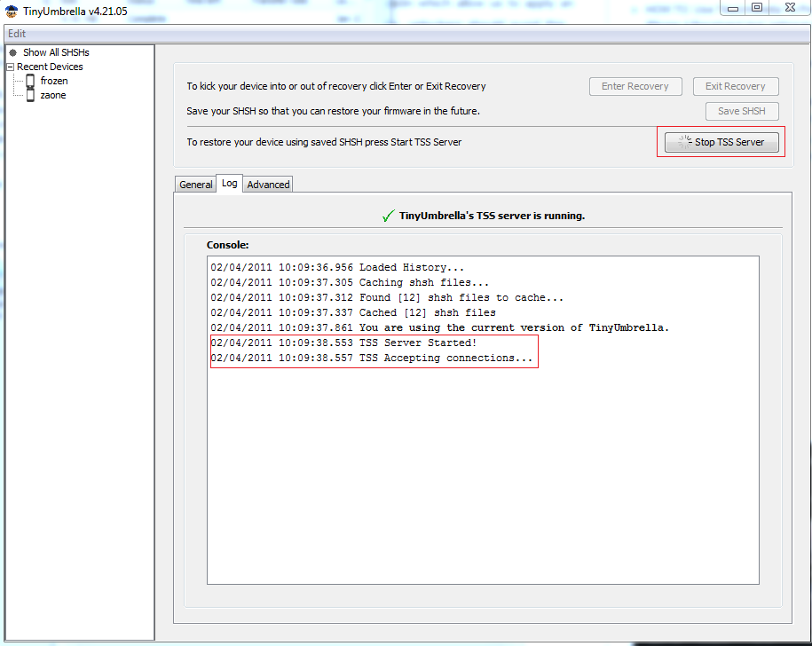Image resolution: width=812 pixels, height=646 pixels.
Task: Minimize the TinyUmbrella window
Action: coord(733,8)
